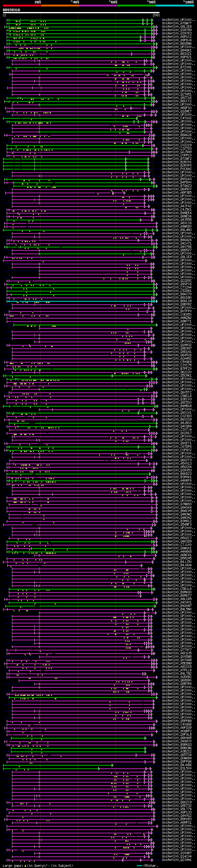Click the UniRef100_A4H6K8 label
The image size is (197, 868).
(x=177, y=551)
